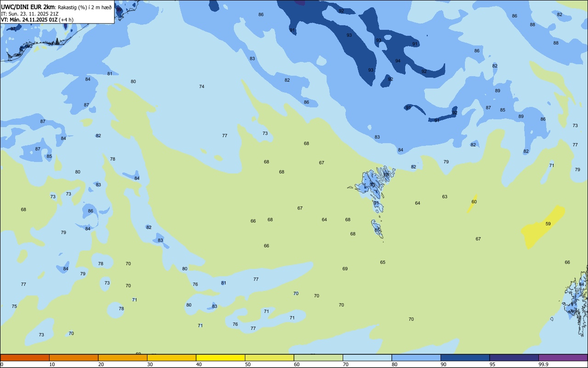The height and width of the screenshot is (368, 588).
Task: Click the 80–90 medium blue legend swatch
Action: [x=416, y=357]
